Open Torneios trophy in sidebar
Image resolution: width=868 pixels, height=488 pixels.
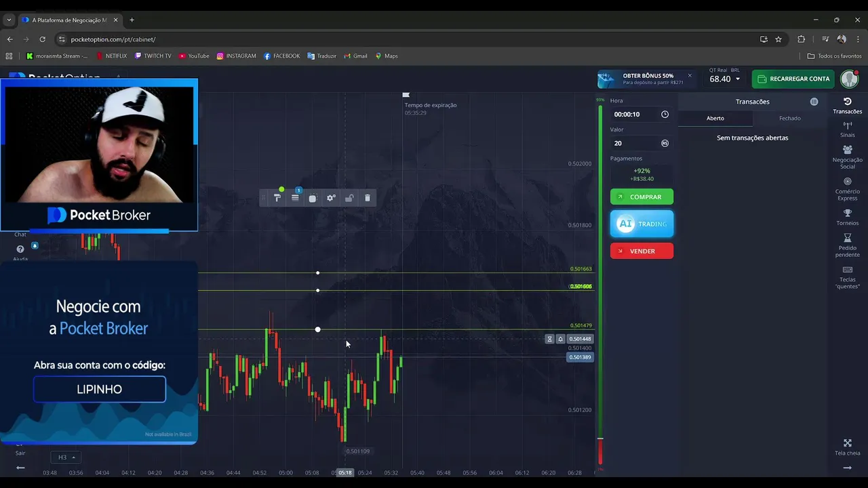tap(847, 218)
